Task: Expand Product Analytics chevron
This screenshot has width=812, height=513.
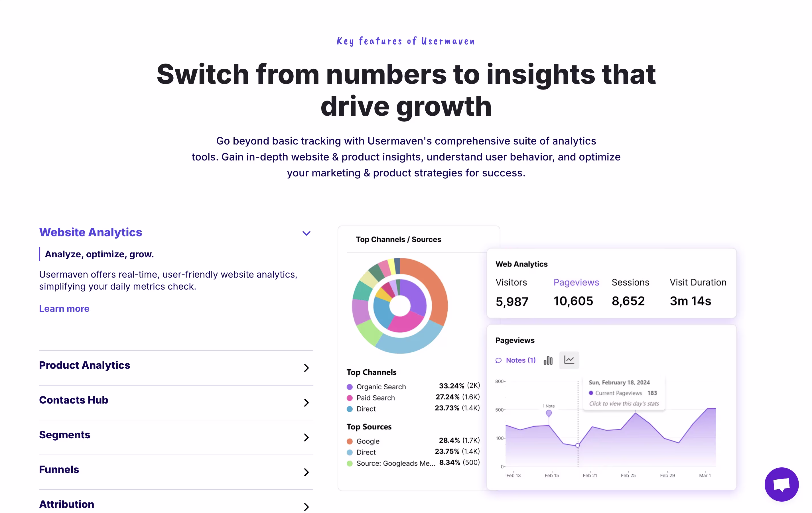Action: coord(306,368)
